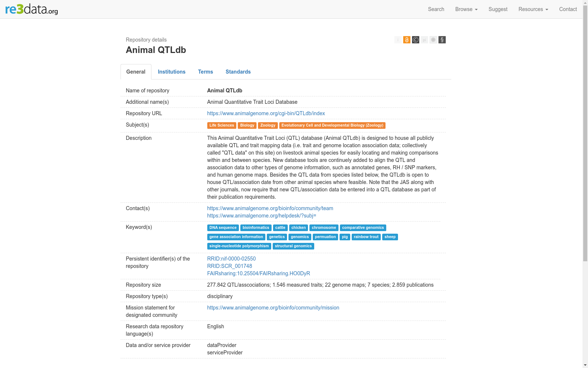The width and height of the screenshot is (588, 368).
Task: Click the page's vertical scrollbar thumb
Action: 585,133
